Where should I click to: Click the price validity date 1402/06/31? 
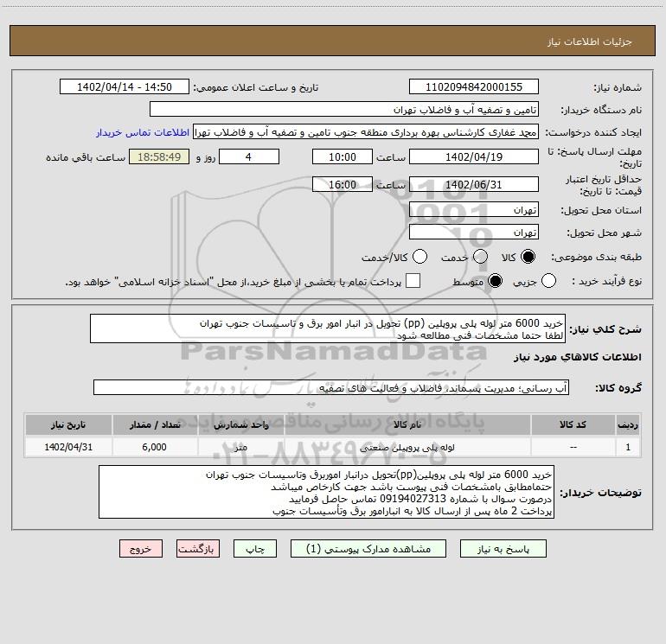coord(474,185)
